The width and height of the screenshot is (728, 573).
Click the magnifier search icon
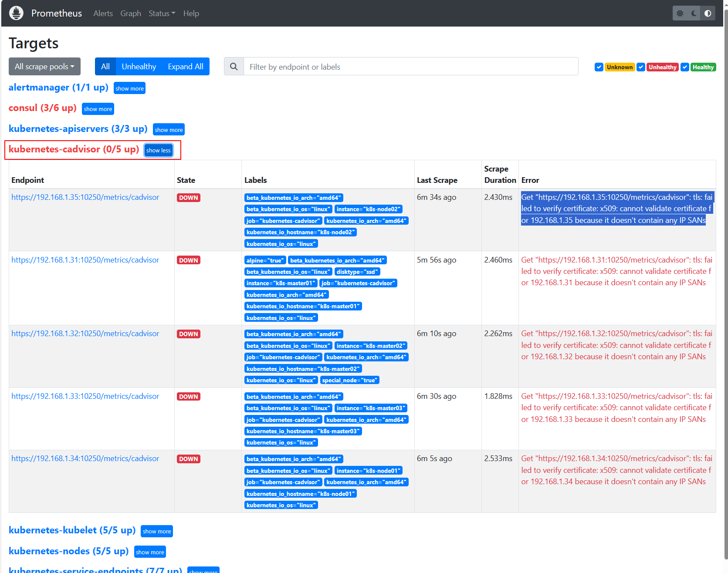[234, 67]
